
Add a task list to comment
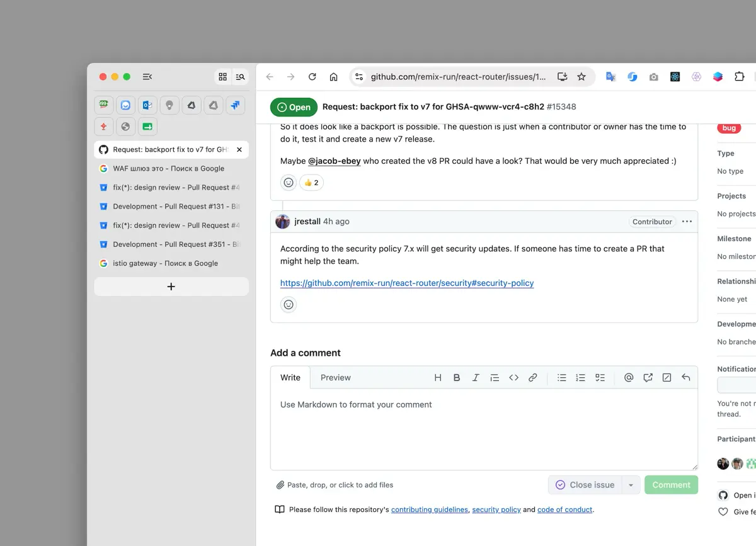click(x=600, y=378)
